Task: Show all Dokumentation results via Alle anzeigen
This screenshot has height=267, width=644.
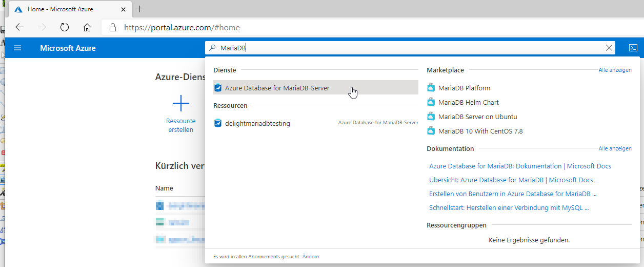Action: coord(615,148)
